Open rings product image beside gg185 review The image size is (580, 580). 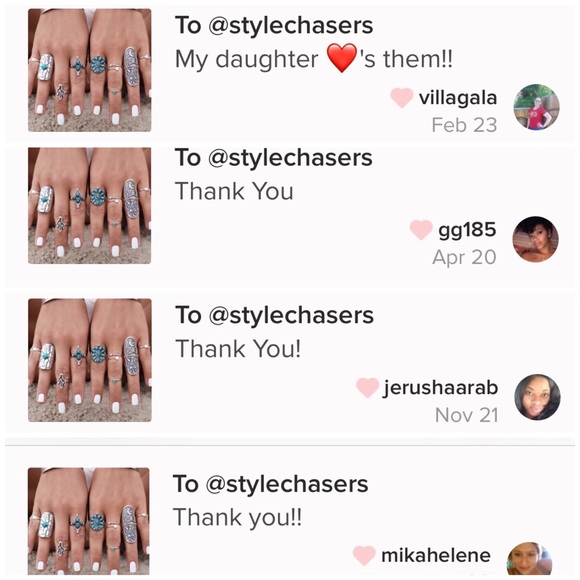pos(90,206)
